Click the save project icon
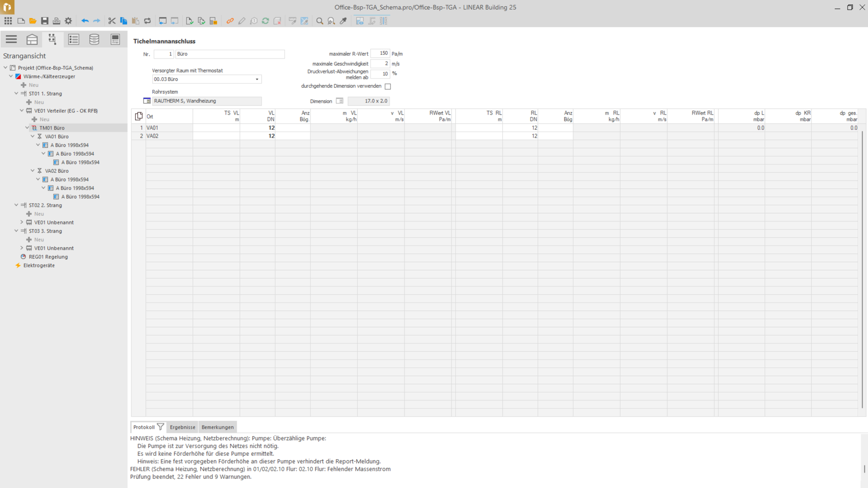868x488 pixels. point(44,21)
